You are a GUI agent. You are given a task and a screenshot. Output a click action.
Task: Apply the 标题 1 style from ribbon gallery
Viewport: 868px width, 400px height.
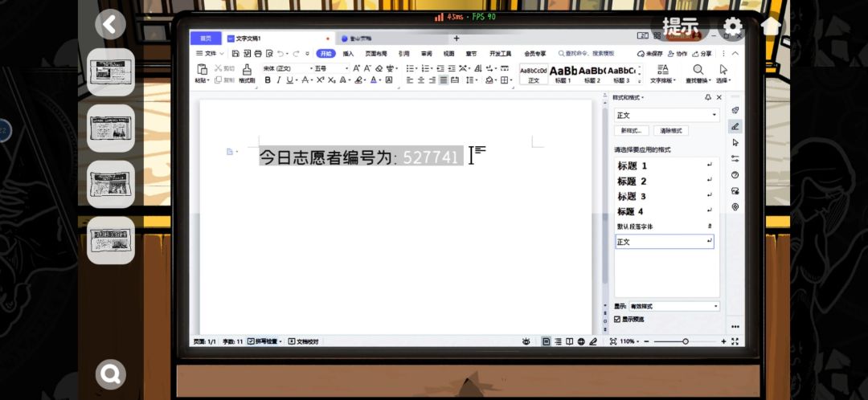(x=563, y=74)
